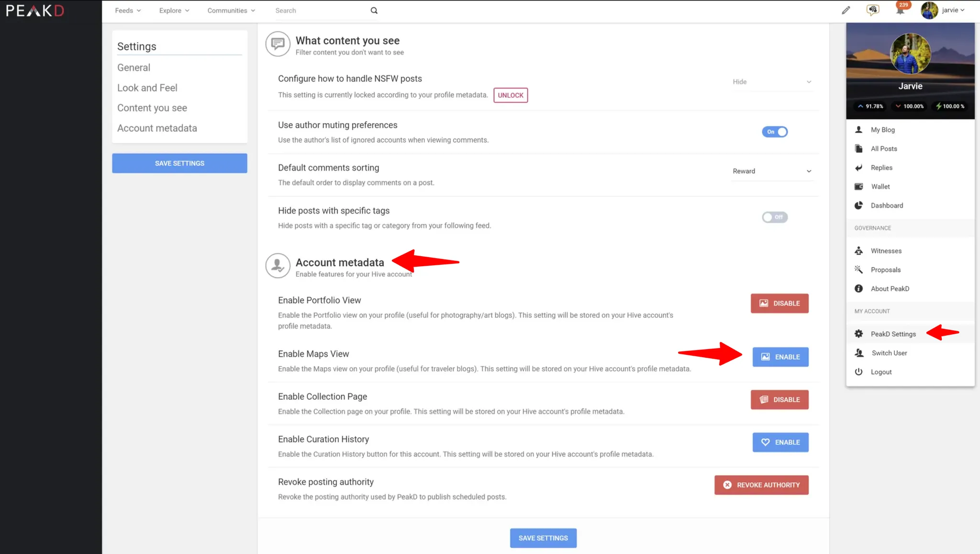The width and height of the screenshot is (980, 554).
Task: Open Default comments sorting Reward dropdown
Action: pos(772,171)
